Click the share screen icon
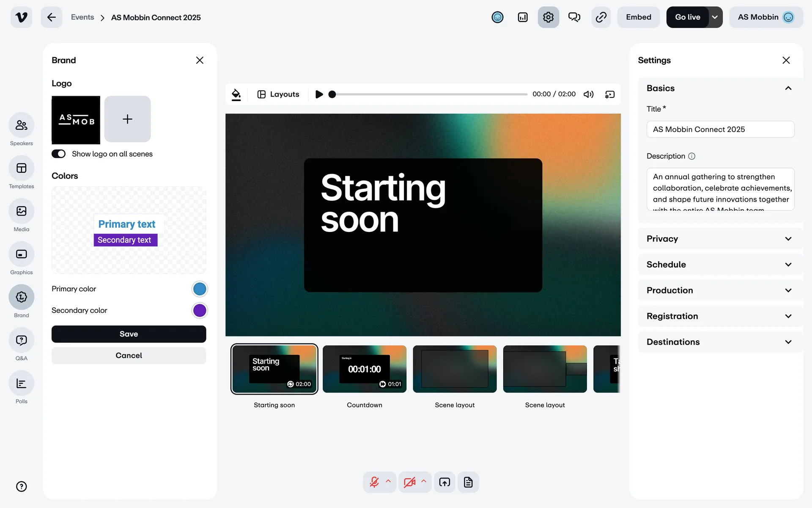This screenshot has height=508, width=812. (444, 482)
